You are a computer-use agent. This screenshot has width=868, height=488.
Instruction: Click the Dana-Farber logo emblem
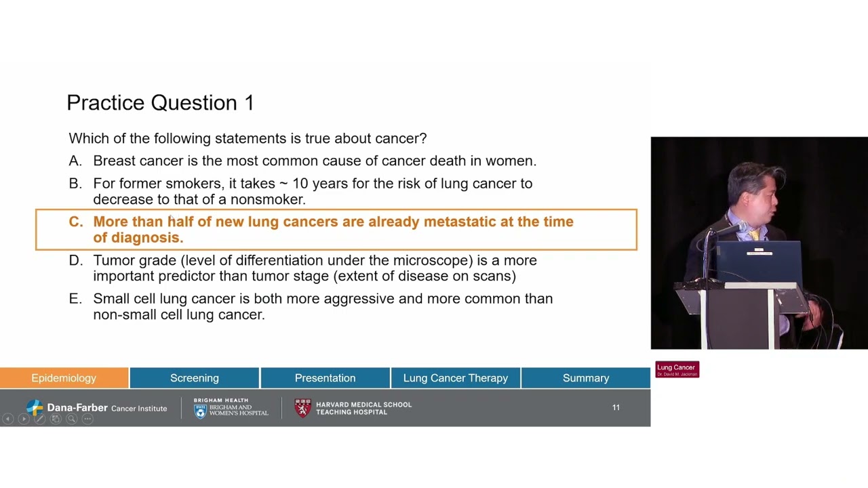(x=35, y=407)
